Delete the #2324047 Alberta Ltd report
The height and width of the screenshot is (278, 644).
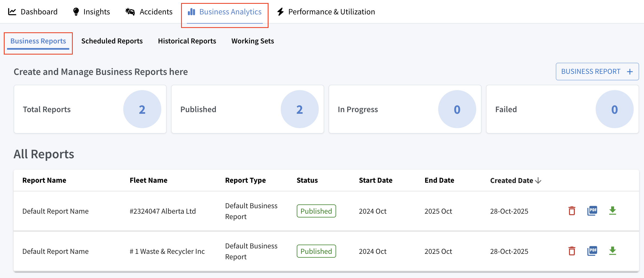[572, 211]
